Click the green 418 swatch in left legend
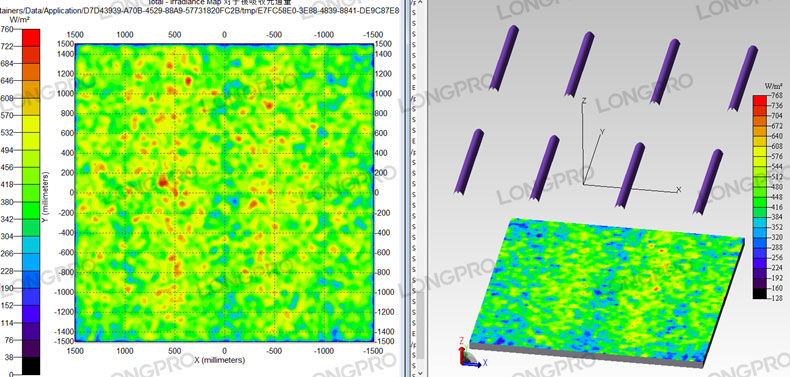This screenshot has width=790, height=377. tap(31, 193)
